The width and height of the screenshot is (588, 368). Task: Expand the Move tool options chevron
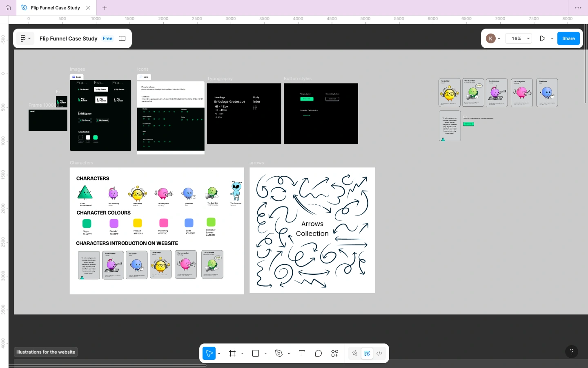(219, 353)
